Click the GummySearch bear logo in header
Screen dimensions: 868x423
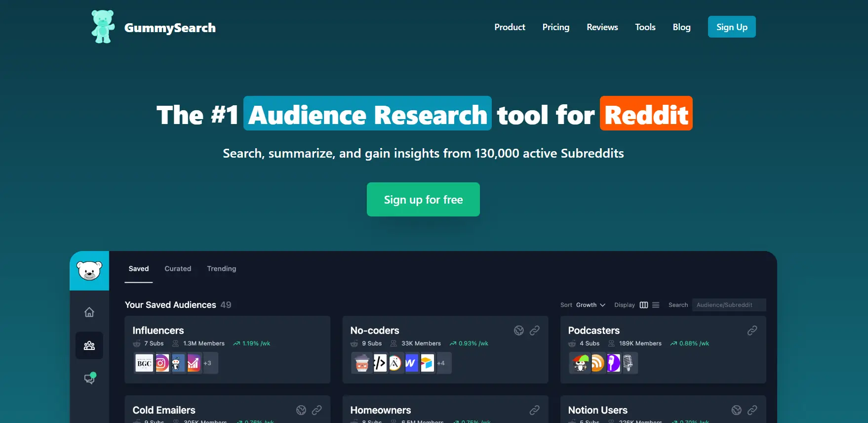(x=103, y=27)
